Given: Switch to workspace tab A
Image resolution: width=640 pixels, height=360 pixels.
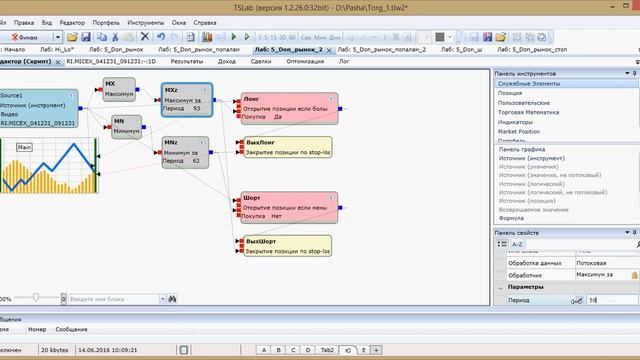Looking at the screenshot, I should coord(264,350).
